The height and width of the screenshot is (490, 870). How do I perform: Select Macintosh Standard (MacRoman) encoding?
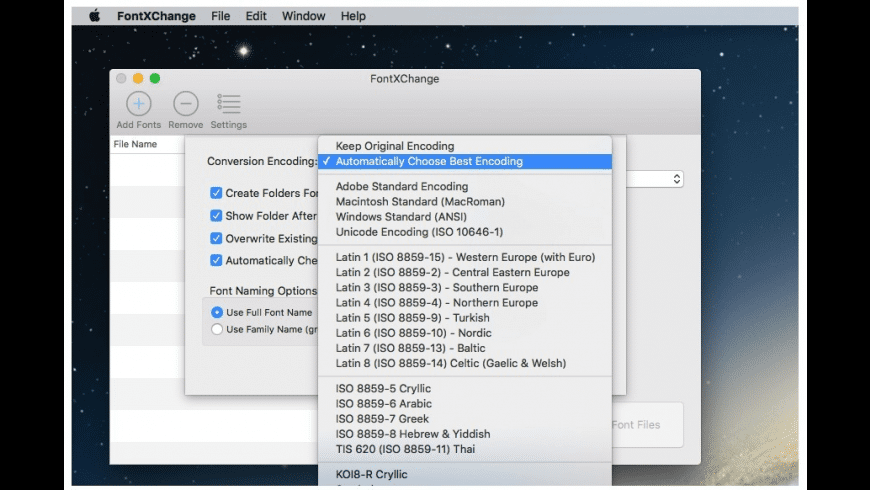(x=465, y=201)
